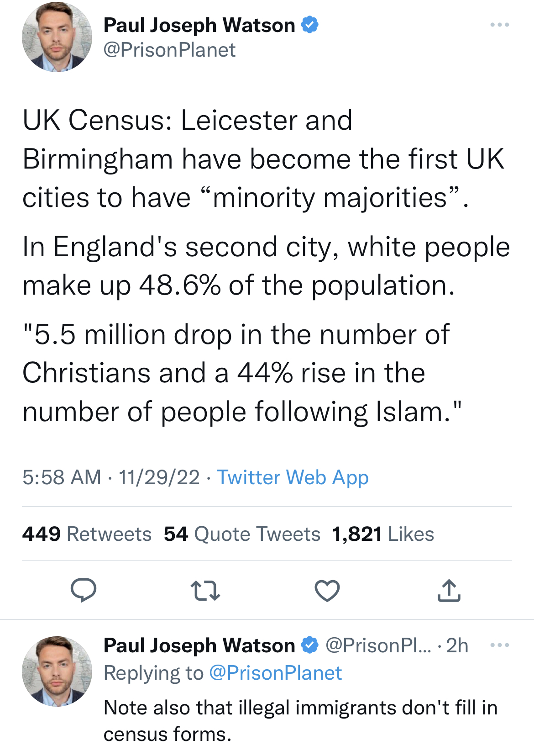Tap the retweet arrows icon
The width and height of the screenshot is (534, 756).
pyautogui.click(x=205, y=590)
